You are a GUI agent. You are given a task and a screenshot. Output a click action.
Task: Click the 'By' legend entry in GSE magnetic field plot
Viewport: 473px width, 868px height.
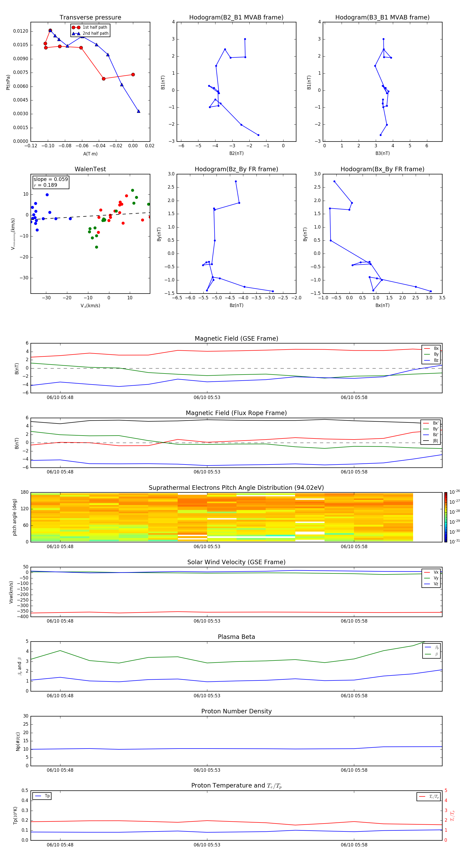(431, 354)
